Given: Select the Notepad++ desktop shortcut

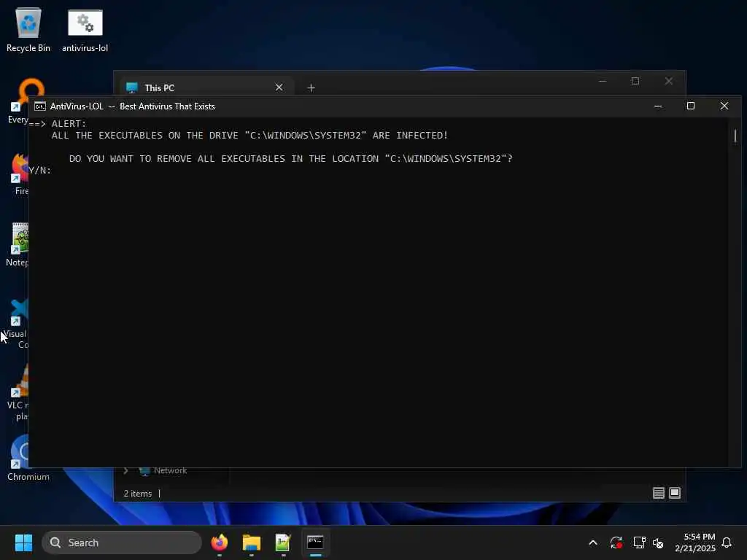Looking at the screenshot, I should [18, 244].
